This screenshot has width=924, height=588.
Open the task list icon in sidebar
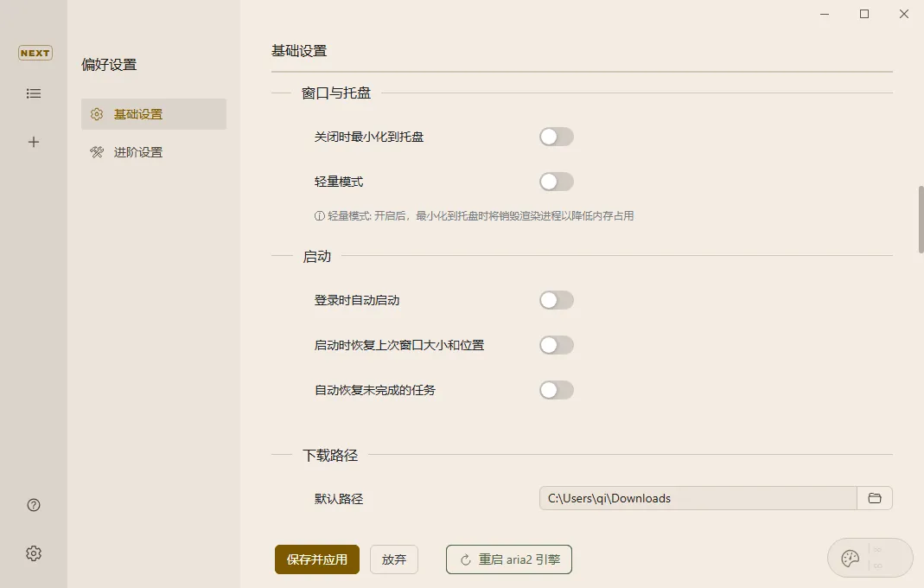pyautogui.click(x=34, y=93)
